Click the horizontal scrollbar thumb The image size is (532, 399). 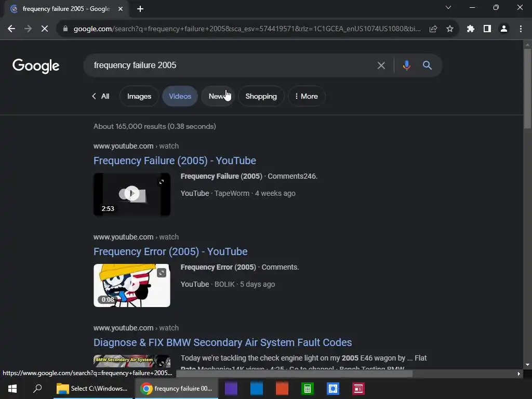pos(294,374)
